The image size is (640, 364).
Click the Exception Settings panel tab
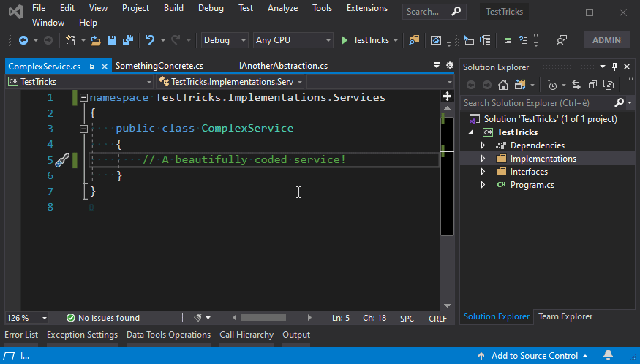point(82,335)
